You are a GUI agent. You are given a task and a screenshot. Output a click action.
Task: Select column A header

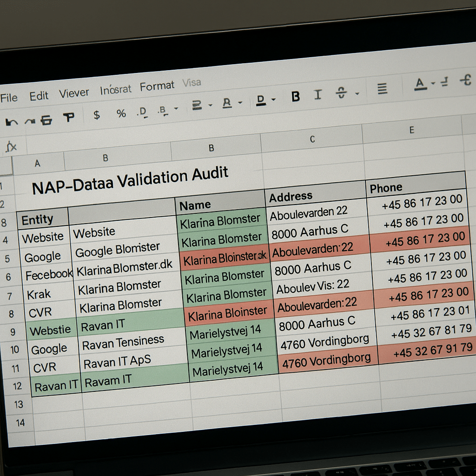(x=38, y=163)
